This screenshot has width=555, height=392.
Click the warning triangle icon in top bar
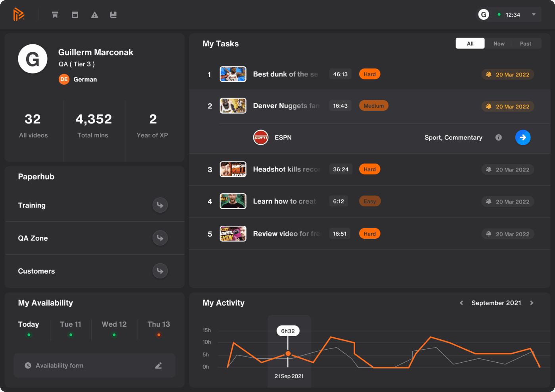[95, 15]
